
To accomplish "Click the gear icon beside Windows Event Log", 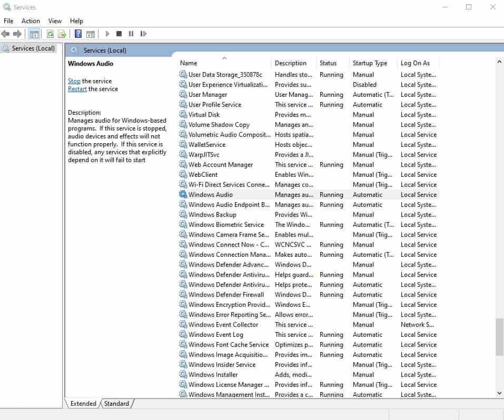I will coord(183,335).
